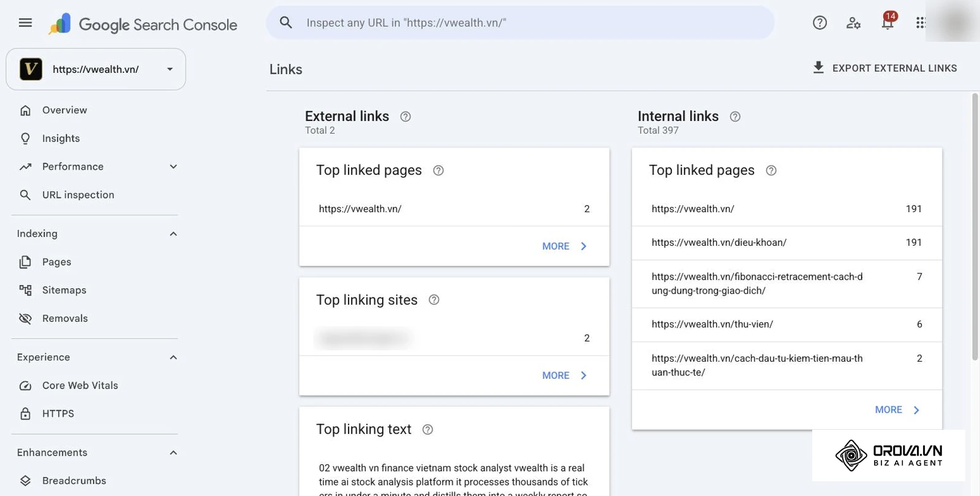The height and width of the screenshot is (496, 980).
Task: Click the Performance trend icon
Action: (25, 167)
